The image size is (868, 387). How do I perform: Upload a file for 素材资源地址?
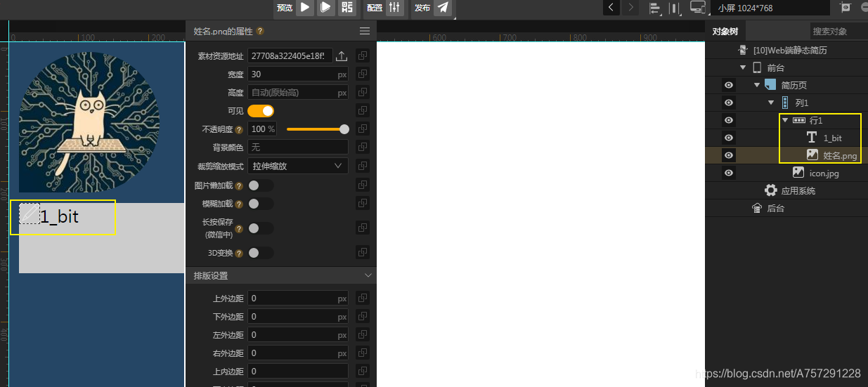[342, 56]
